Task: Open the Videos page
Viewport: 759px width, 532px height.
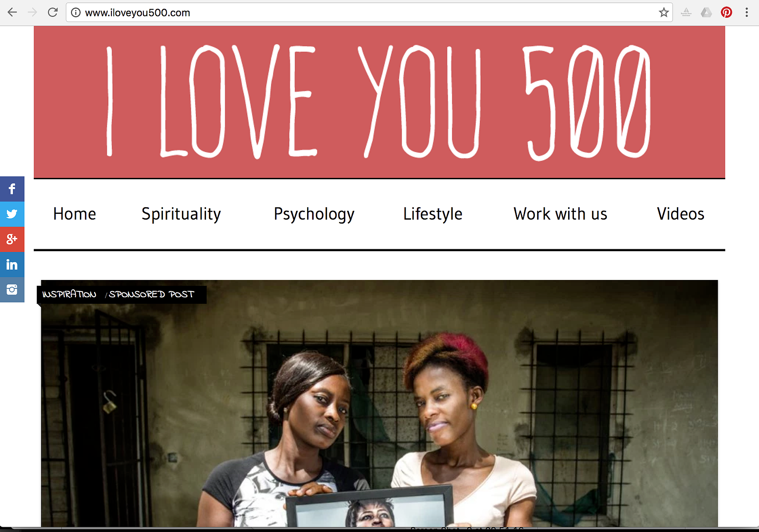Action: tap(680, 214)
